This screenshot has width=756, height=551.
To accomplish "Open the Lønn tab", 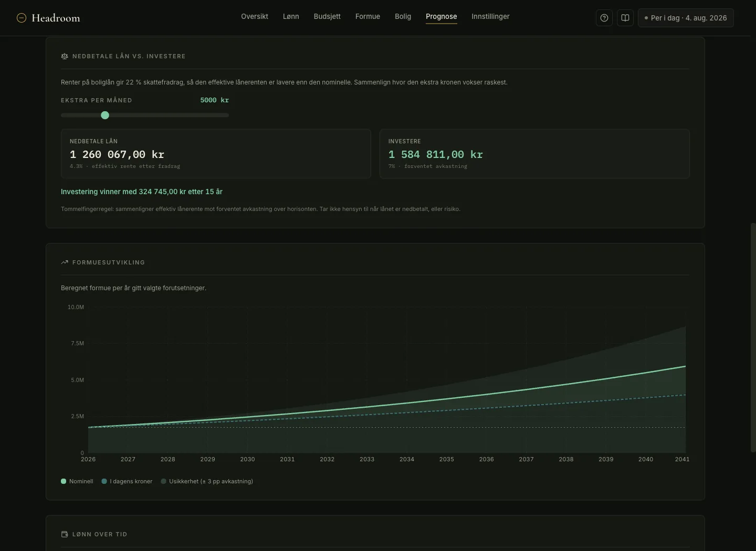I will pyautogui.click(x=291, y=16).
